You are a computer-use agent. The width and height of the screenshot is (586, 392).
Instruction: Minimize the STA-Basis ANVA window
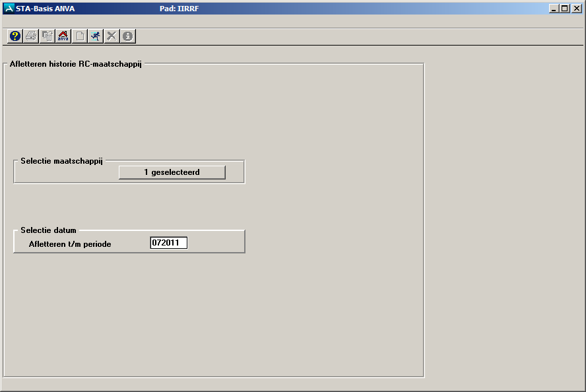pos(554,9)
